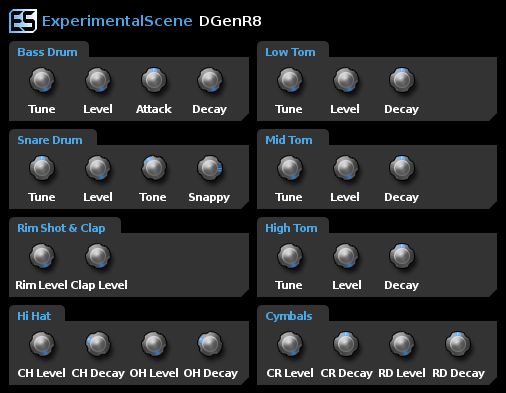Image resolution: width=506 pixels, height=393 pixels.
Task: Select the Cymbals RD Decay knob
Action: tap(458, 344)
